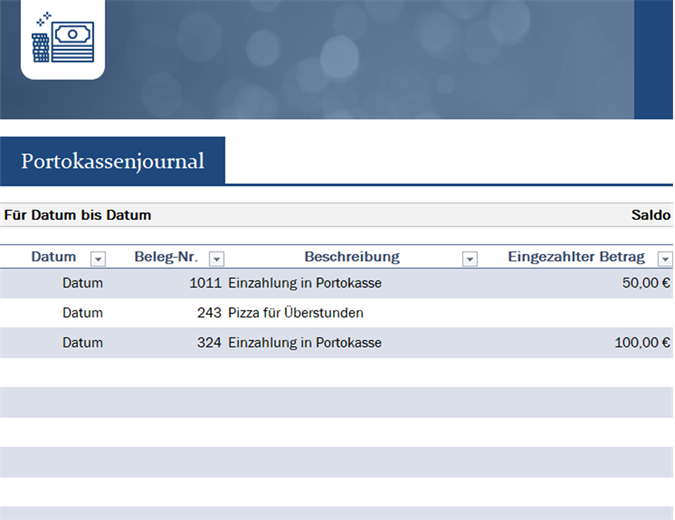Click the Beschreibung column header
Viewport: 675px width, 520px height.
(352, 257)
